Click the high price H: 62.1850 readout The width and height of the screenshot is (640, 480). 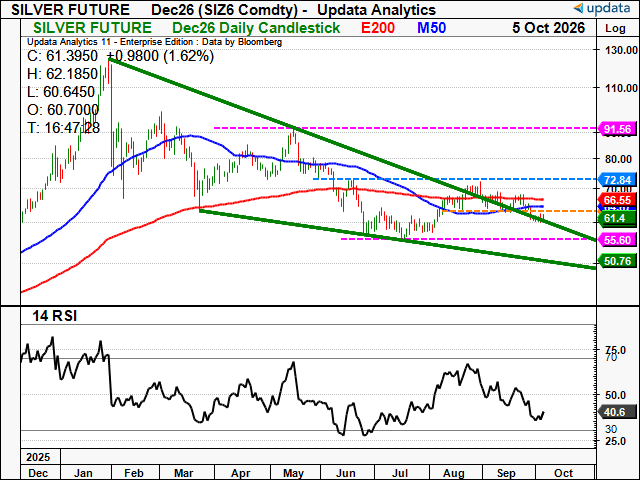62,74
